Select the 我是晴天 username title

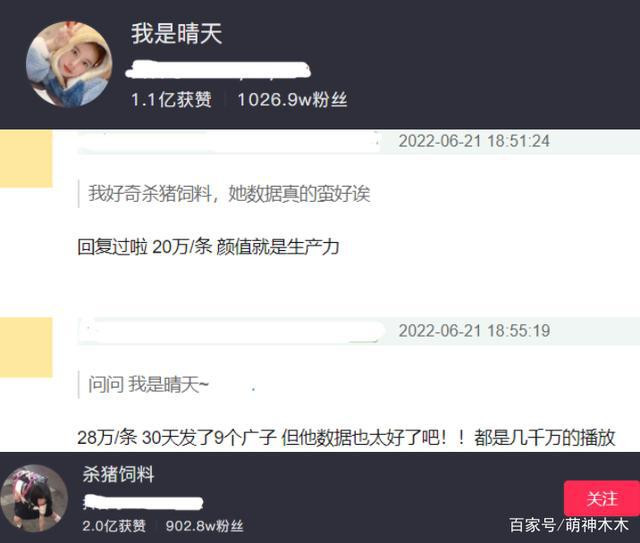176,33
